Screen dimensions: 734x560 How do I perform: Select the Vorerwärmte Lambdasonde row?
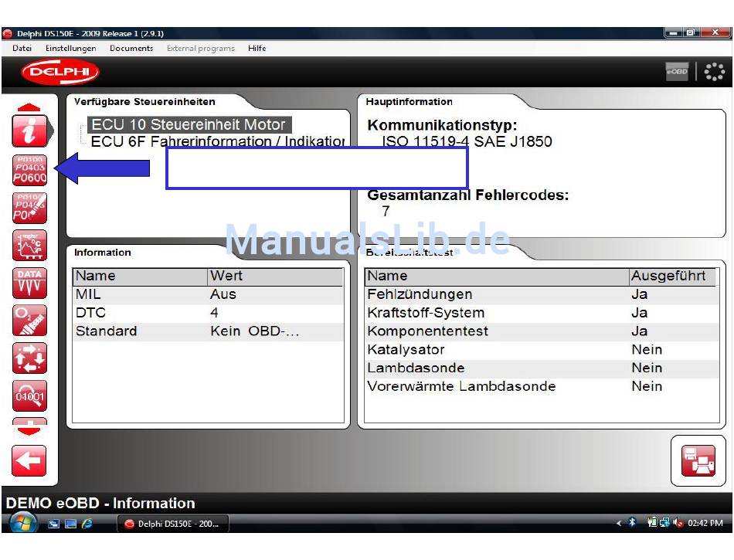(542, 386)
